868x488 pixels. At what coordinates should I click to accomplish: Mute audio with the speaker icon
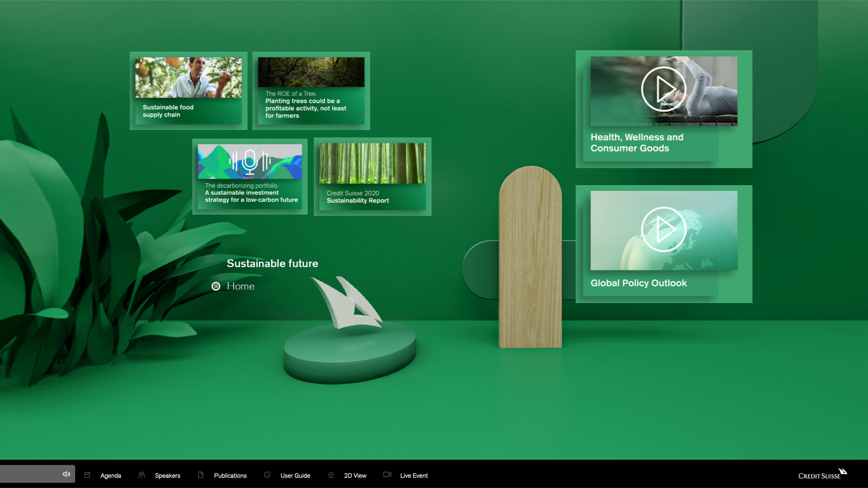click(66, 474)
